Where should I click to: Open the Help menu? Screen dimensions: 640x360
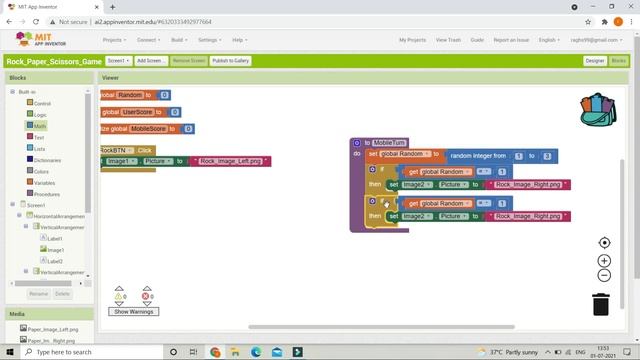pyautogui.click(x=240, y=40)
